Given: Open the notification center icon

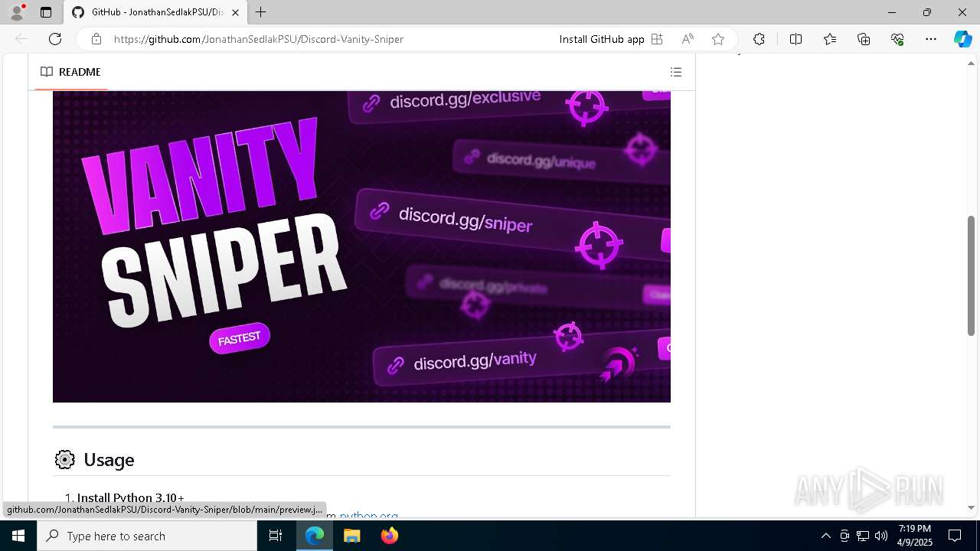Looking at the screenshot, I should [955, 536].
